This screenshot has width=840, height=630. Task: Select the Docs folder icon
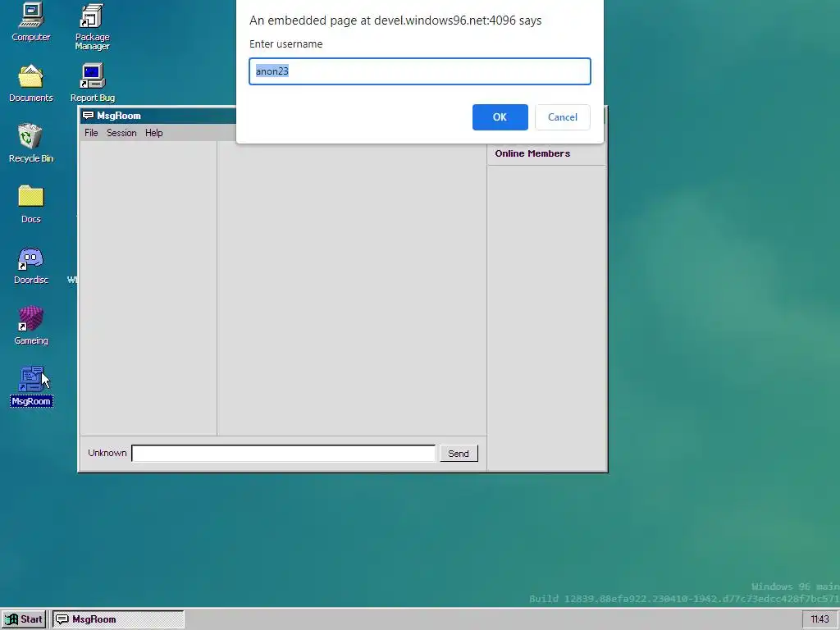(x=31, y=204)
